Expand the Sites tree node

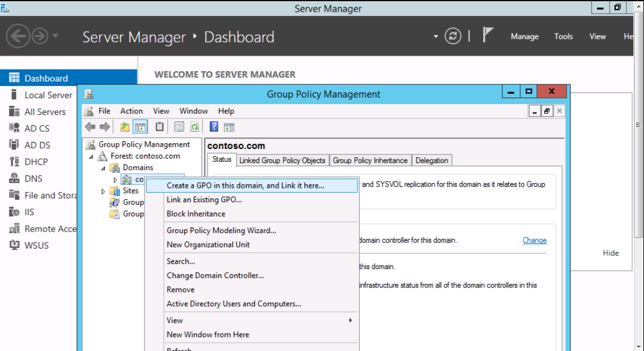coord(103,191)
